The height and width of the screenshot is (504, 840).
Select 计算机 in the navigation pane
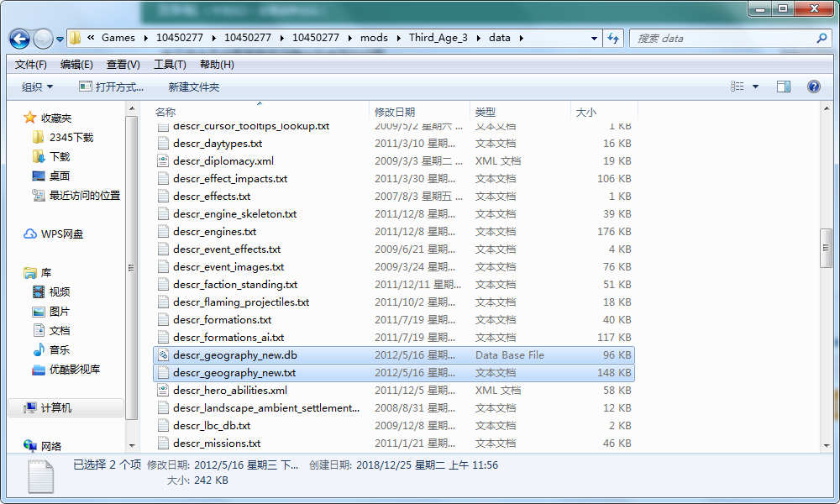point(55,407)
